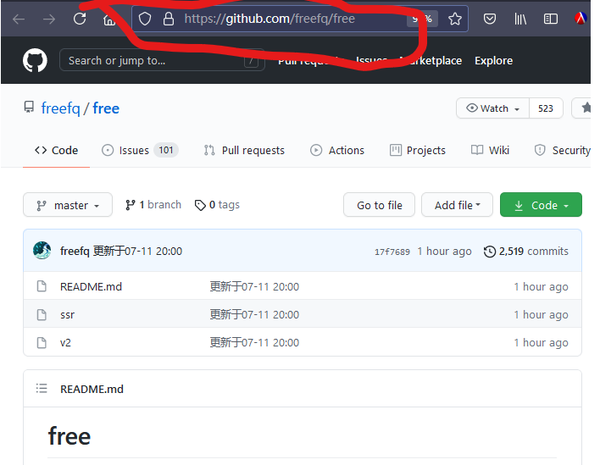
Task: Open the ssr file
Action: (67, 315)
